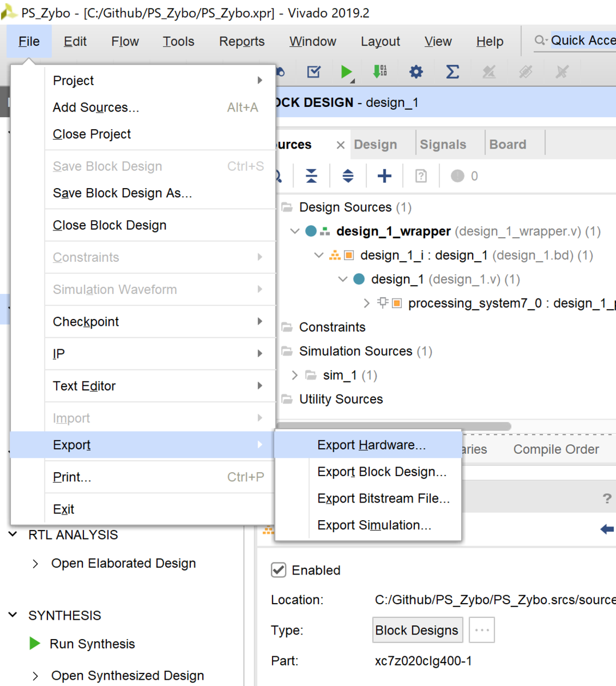Viewport: 616px width, 686px height.
Task: Click into the Quick Access search field
Action: point(583,40)
